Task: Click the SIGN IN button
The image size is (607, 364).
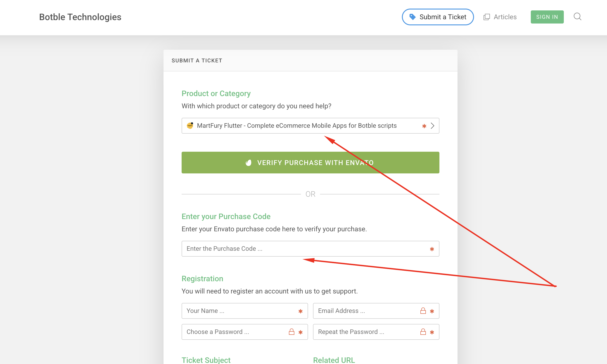Action: [x=547, y=17]
